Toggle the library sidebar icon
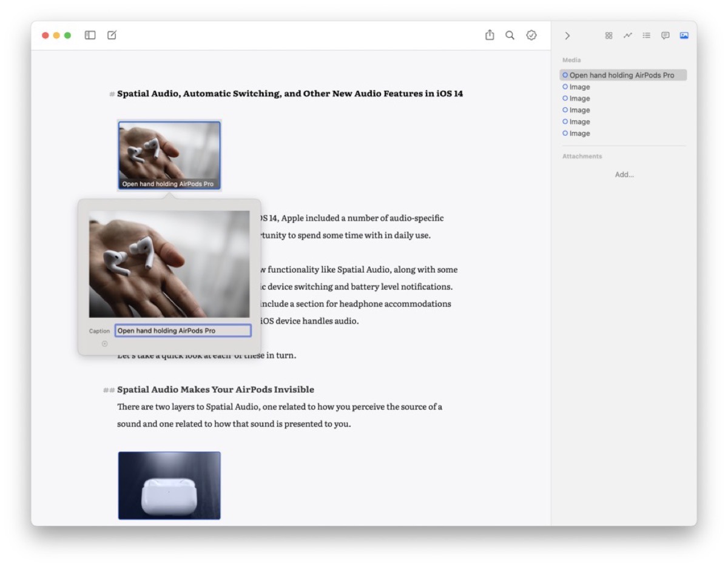Image resolution: width=728 pixels, height=567 pixels. coord(90,35)
